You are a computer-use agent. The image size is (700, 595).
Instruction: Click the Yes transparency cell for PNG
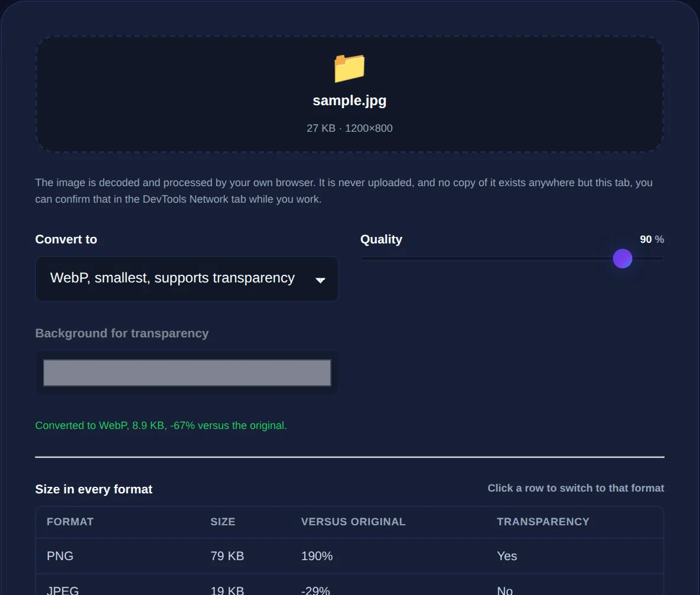[507, 555]
